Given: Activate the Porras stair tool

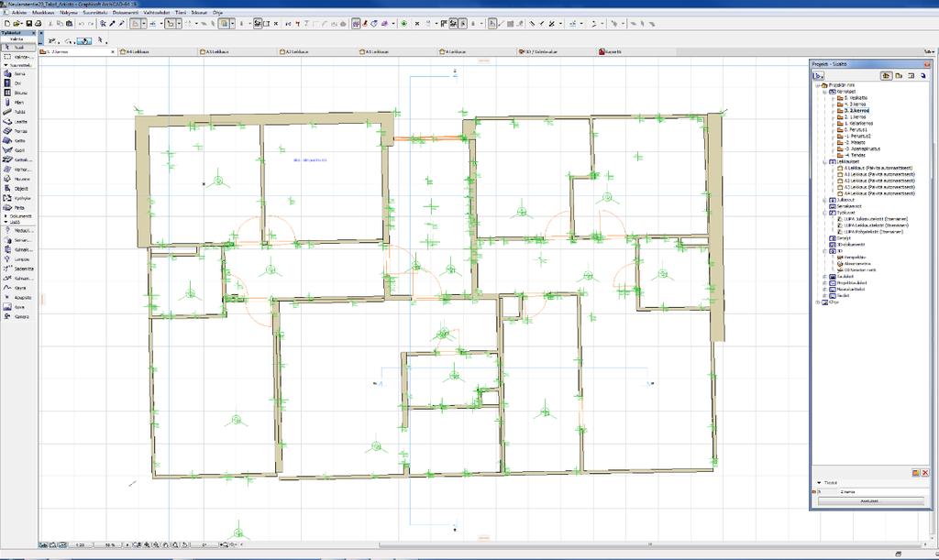Looking at the screenshot, I should [x=18, y=131].
